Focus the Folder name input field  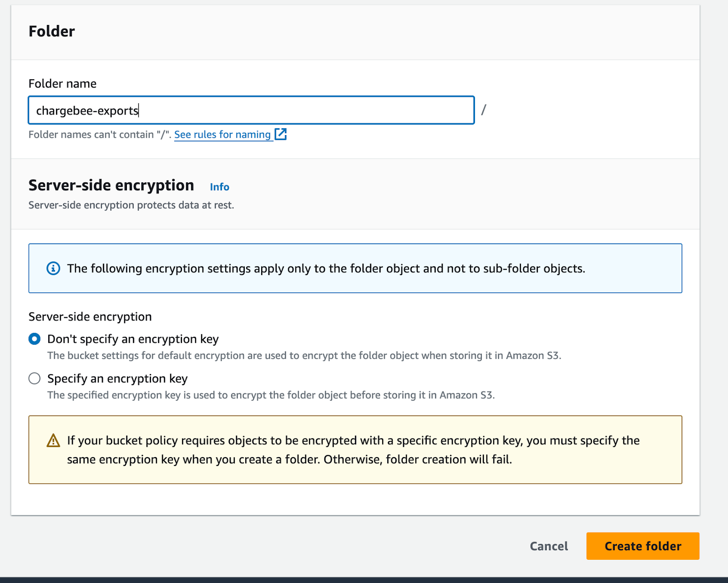pyautogui.click(x=251, y=111)
